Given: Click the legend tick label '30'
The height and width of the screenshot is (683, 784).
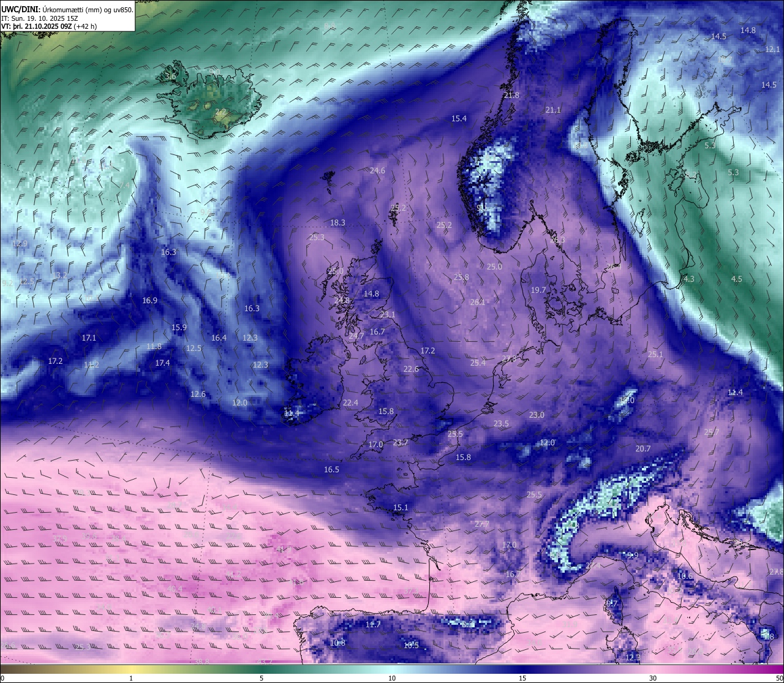Looking at the screenshot, I should click(x=653, y=678).
